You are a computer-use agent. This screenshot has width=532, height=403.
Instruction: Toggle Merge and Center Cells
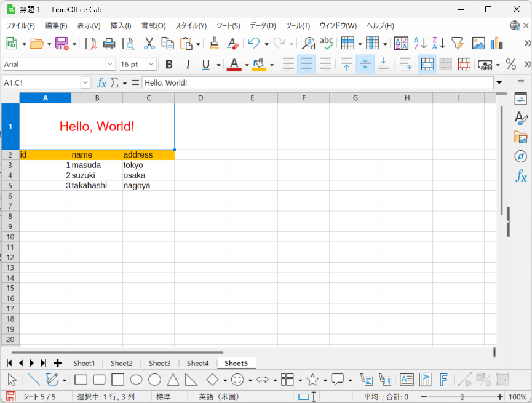point(427,64)
